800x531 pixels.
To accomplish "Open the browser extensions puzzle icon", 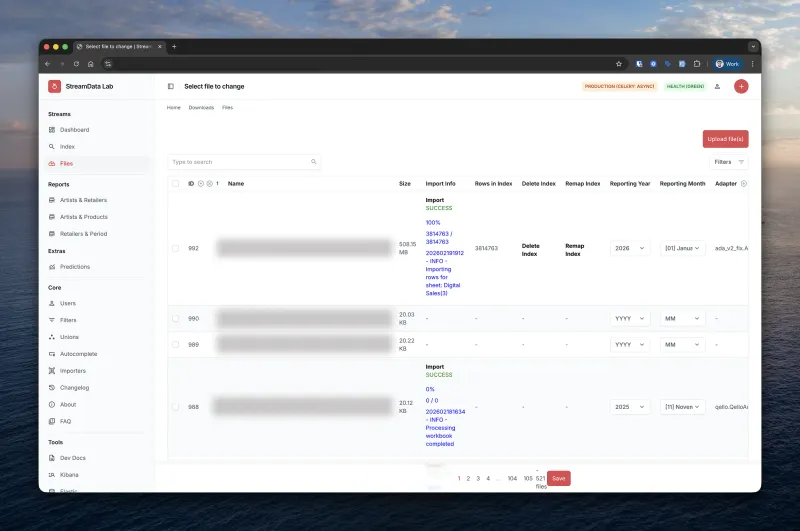I will point(697,64).
